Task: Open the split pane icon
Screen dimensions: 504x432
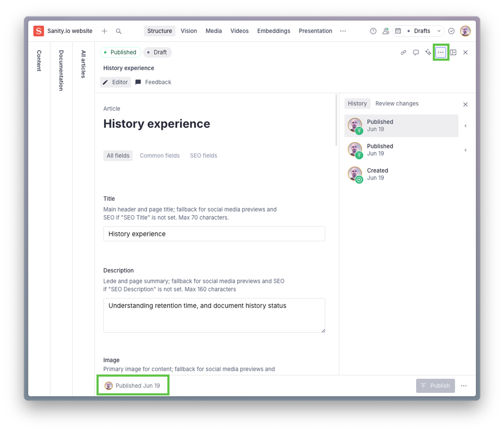Action: click(x=453, y=52)
